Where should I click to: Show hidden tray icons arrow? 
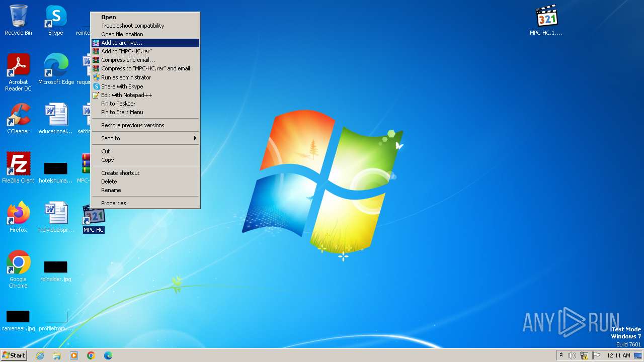tap(561, 355)
